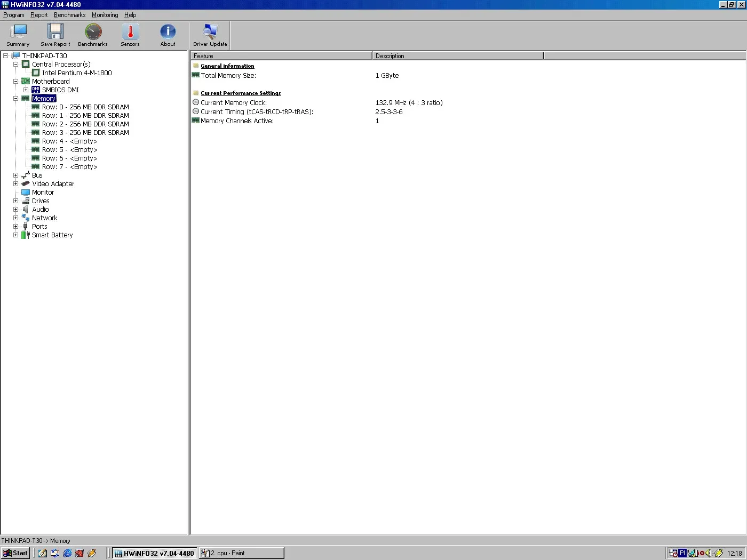The height and width of the screenshot is (560, 747).
Task: Select Row: 5 - <Empty> memory slot
Action: pyautogui.click(x=69, y=150)
